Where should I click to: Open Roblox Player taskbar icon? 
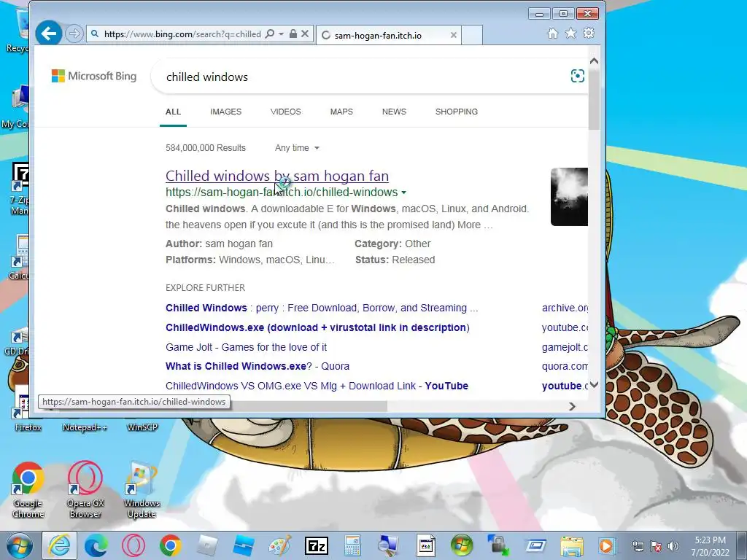(x=206, y=545)
